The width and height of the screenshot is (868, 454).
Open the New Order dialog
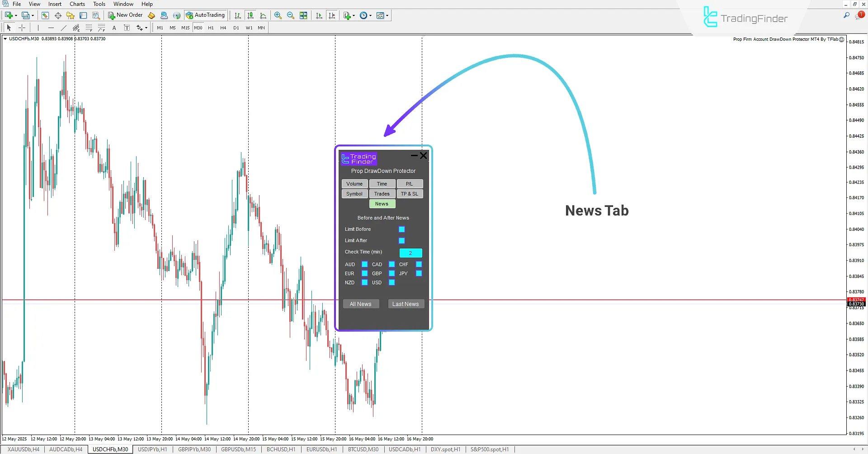coord(125,15)
